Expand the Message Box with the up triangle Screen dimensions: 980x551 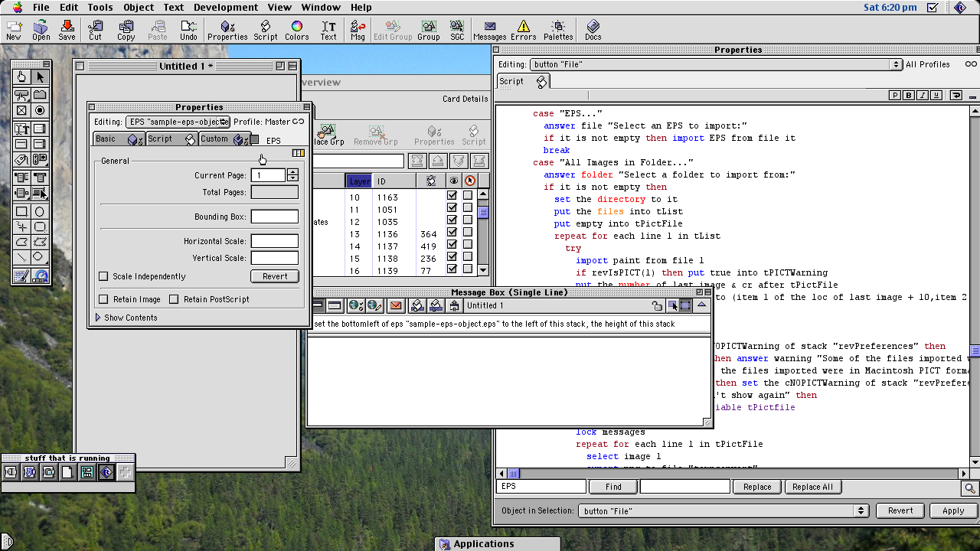coord(701,305)
